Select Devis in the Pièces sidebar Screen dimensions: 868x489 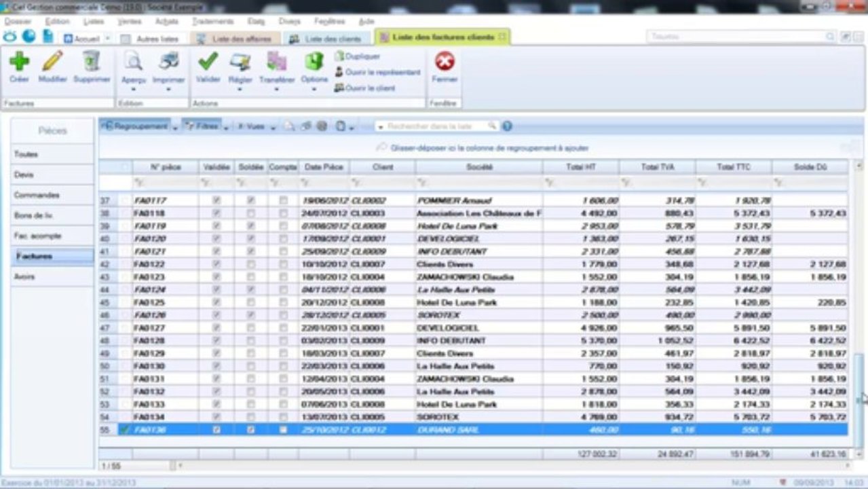[x=52, y=175]
